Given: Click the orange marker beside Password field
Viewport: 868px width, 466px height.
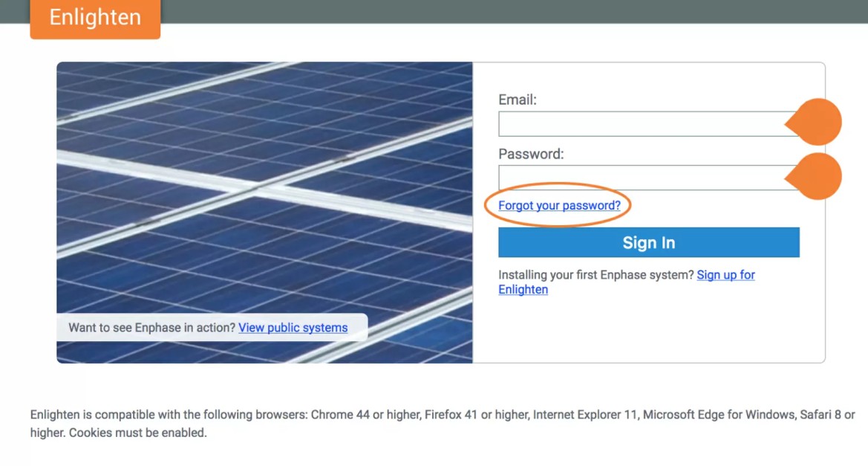Looking at the screenshot, I should [x=817, y=176].
